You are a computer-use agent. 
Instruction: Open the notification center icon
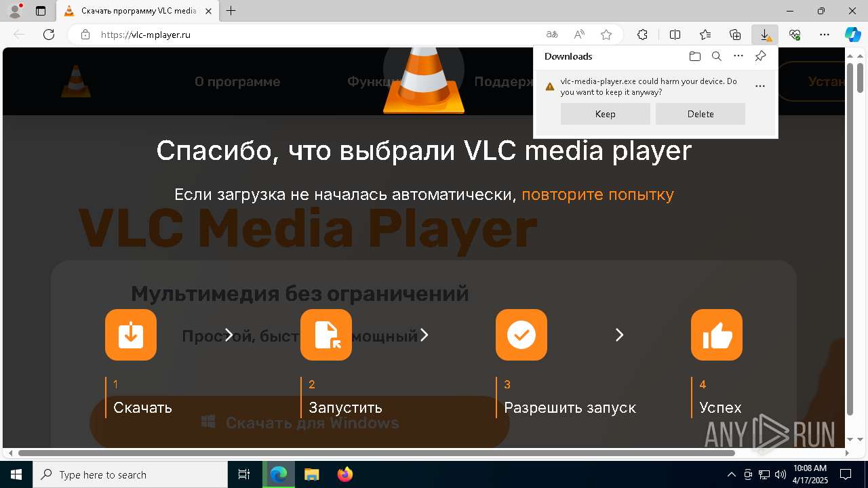coord(846,474)
